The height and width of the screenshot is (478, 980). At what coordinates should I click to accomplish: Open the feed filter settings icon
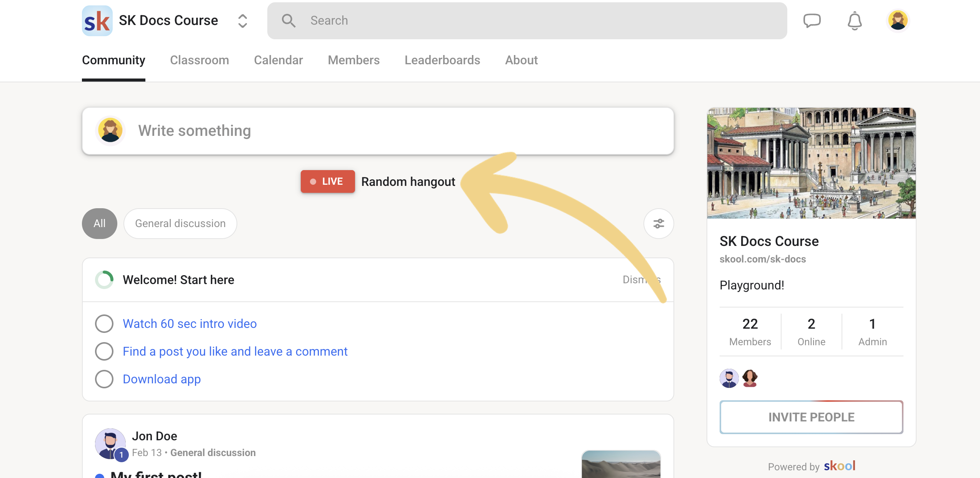coord(658,224)
